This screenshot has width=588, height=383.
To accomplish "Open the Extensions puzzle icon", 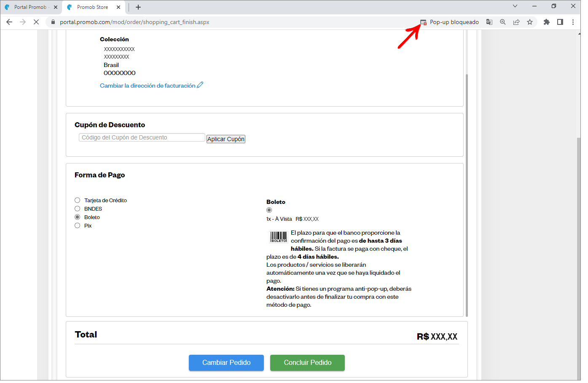I will pyautogui.click(x=547, y=22).
